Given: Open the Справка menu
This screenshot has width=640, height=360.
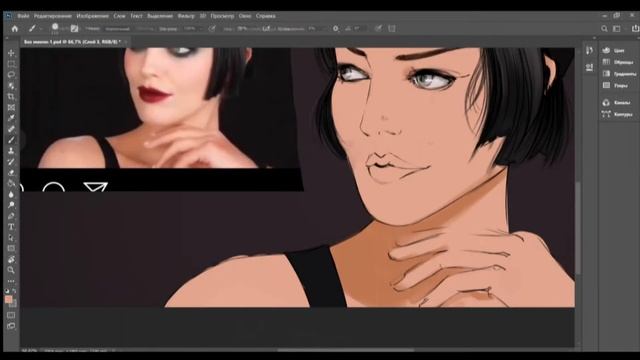Looking at the screenshot, I should (266, 16).
